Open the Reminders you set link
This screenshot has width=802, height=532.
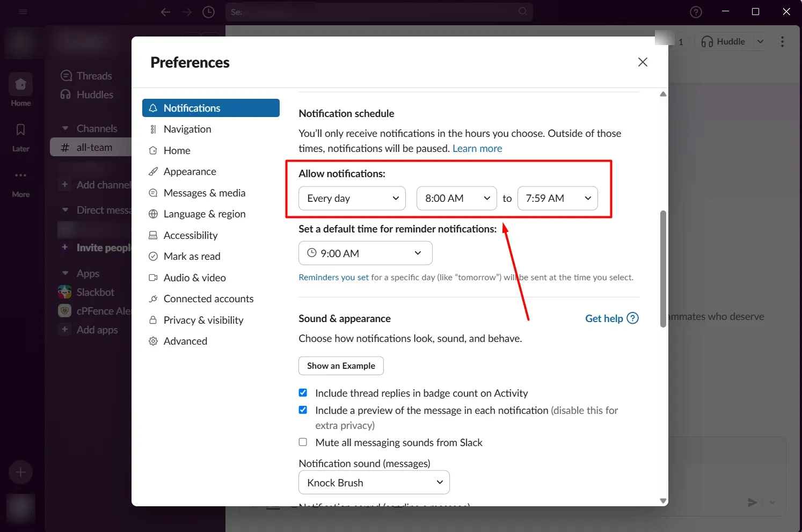point(334,278)
